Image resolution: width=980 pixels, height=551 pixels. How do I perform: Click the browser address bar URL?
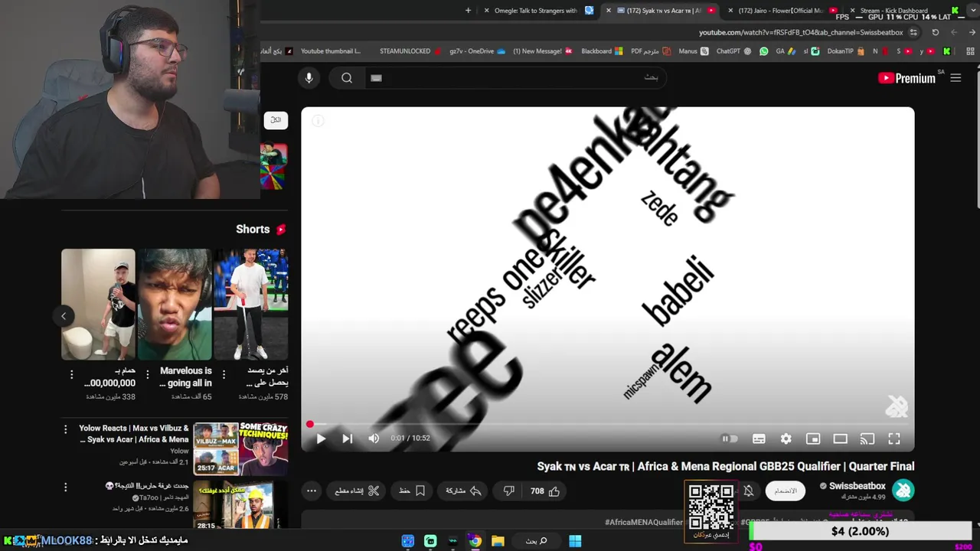click(x=801, y=32)
